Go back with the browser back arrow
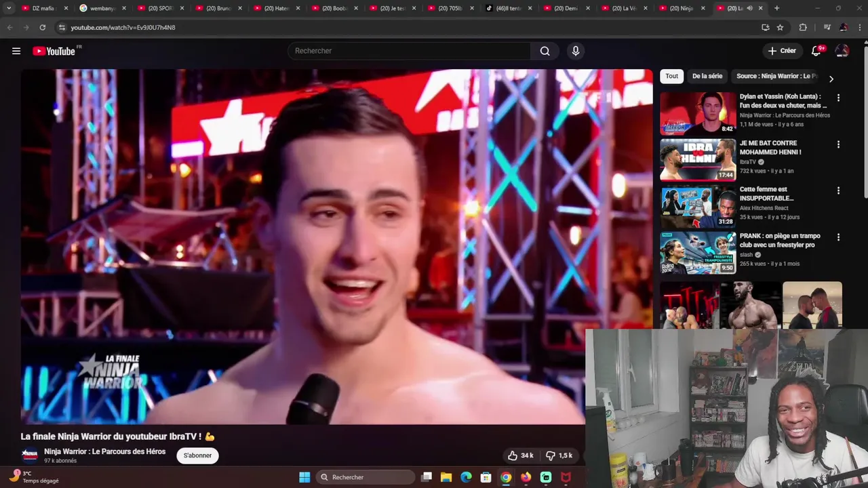Screen dimensions: 868x488 point(9,27)
